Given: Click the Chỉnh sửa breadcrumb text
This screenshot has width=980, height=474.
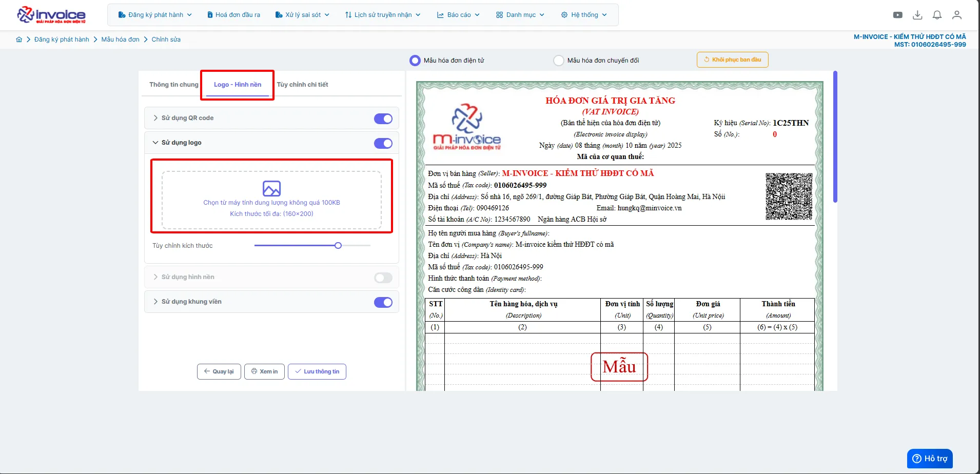Looking at the screenshot, I should coord(166,39).
